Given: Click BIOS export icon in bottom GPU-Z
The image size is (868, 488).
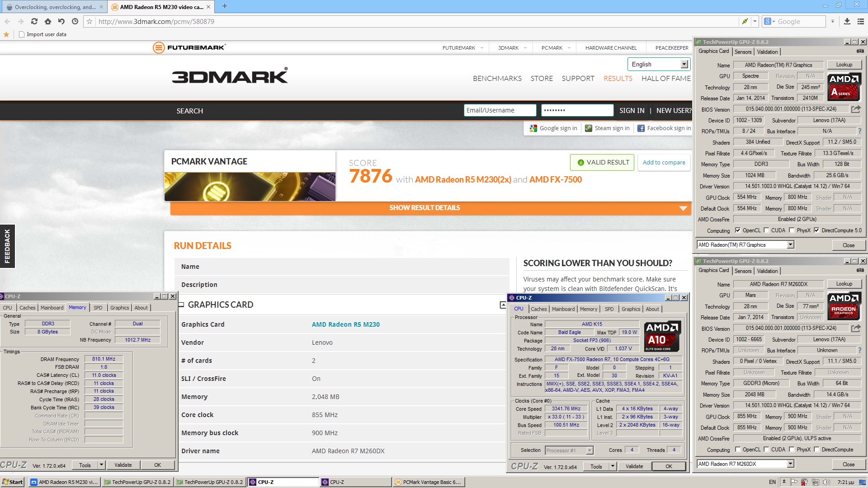Looking at the screenshot, I should pos(856,328).
